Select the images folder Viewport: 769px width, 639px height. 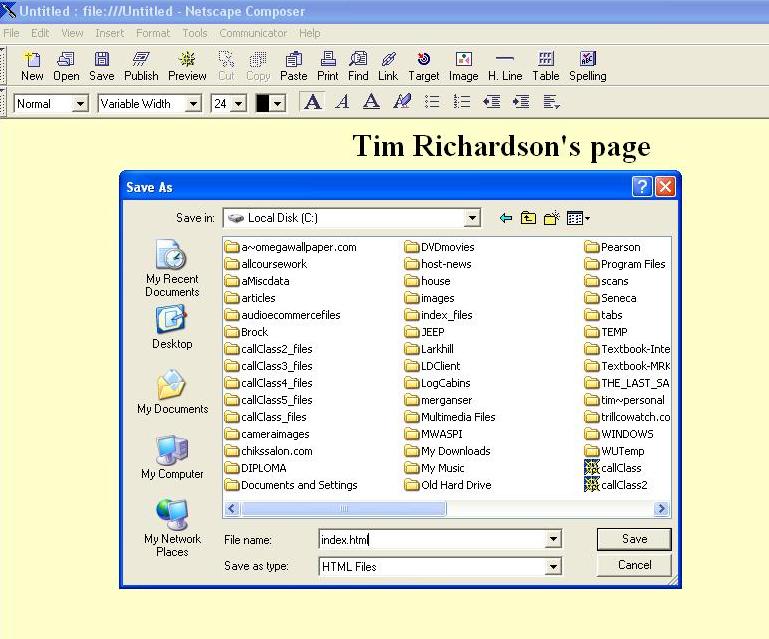430,298
